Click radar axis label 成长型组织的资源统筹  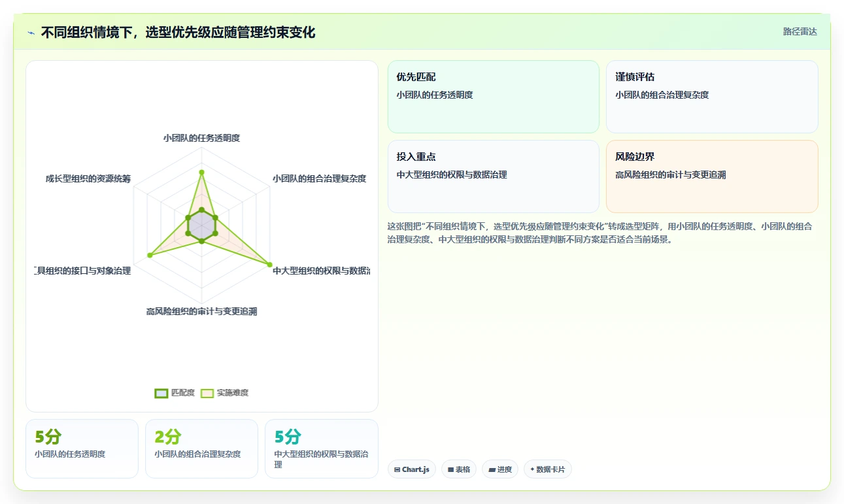click(x=88, y=178)
